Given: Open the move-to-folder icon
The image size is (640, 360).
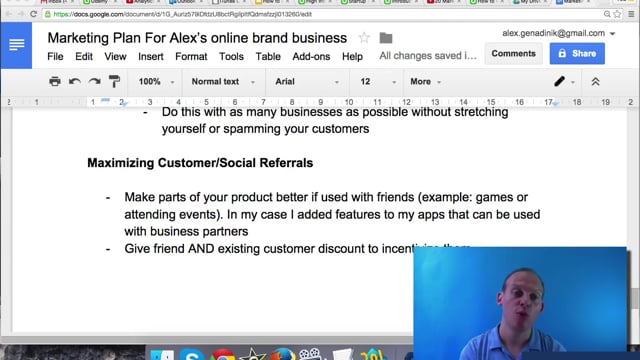Looking at the screenshot, I should point(386,38).
